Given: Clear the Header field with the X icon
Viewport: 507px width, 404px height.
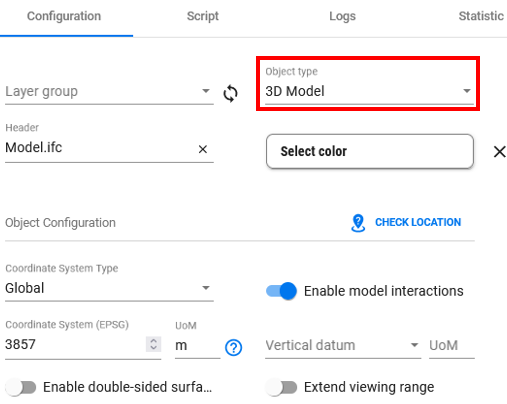Looking at the screenshot, I should click(203, 149).
